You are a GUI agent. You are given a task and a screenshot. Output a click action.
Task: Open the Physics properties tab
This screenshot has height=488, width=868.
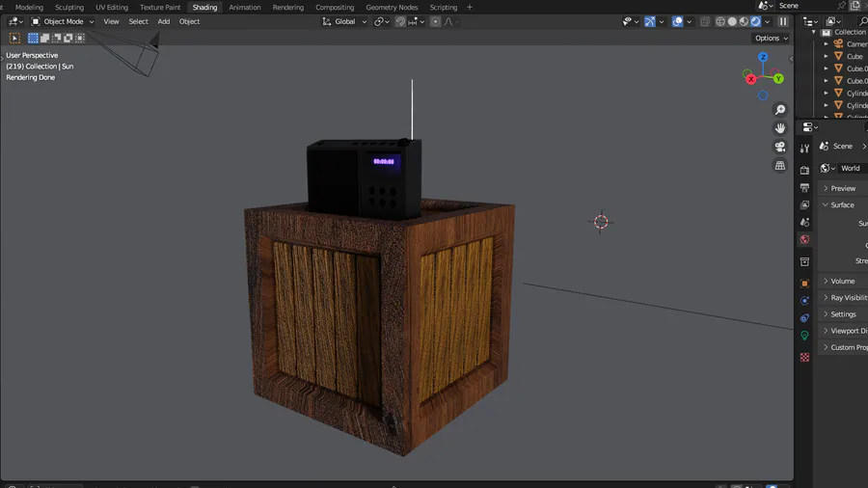[x=805, y=301]
